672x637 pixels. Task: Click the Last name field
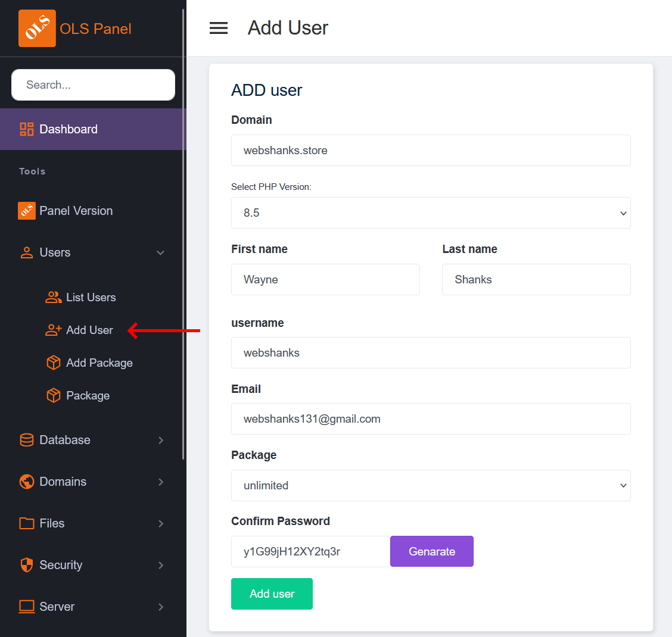pos(536,279)
